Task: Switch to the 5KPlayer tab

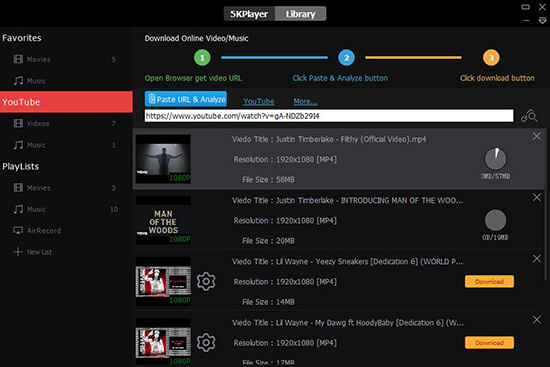Action: click(249, 14)
